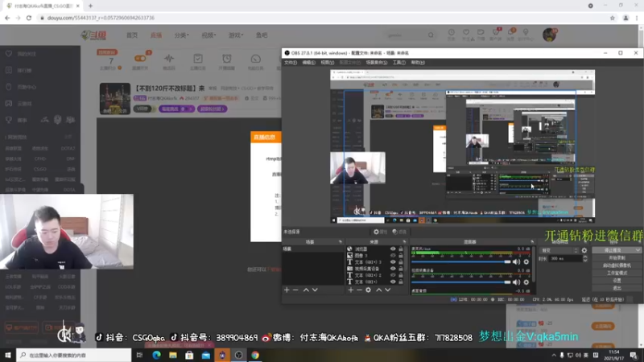Open the first mixer channel's gear settings
Viewport: 644px width, 362px height.
(x=526, y=262)
